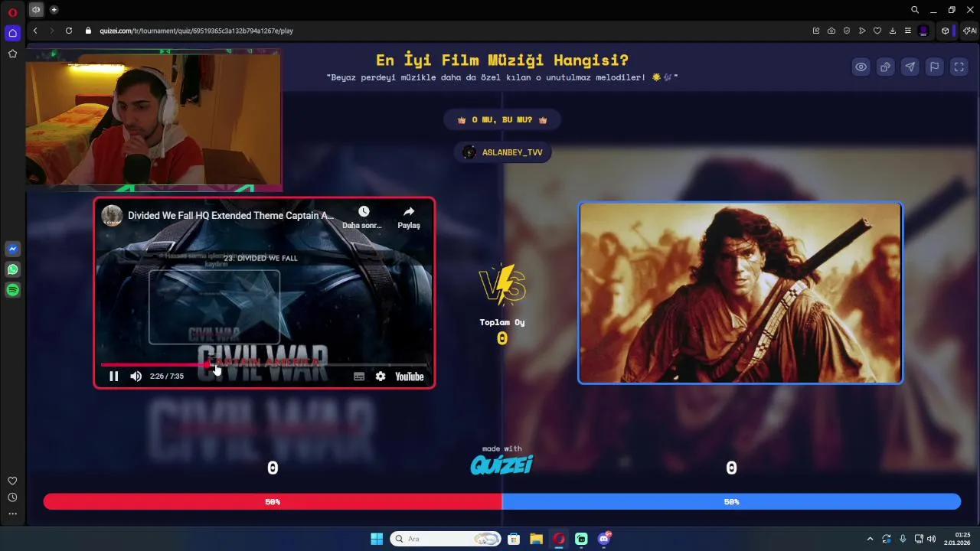Enter fullscreen quiz view button
Image resolution: width=980 pixels, height=551 pixels.
click(959, 67)
